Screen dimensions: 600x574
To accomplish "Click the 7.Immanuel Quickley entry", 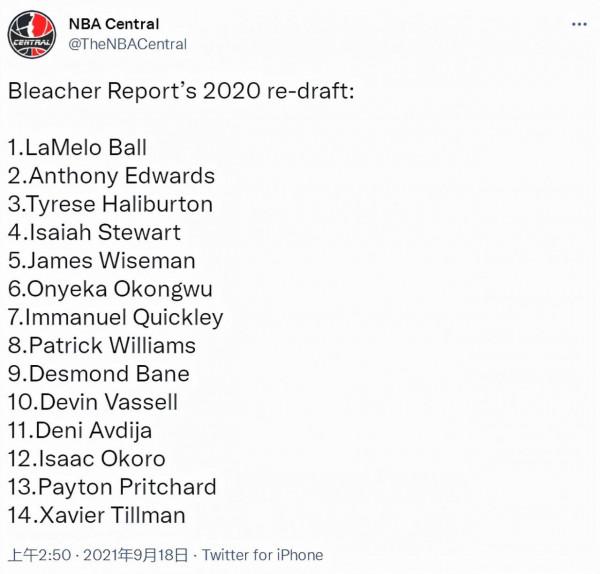I will (x=115, y=318).
